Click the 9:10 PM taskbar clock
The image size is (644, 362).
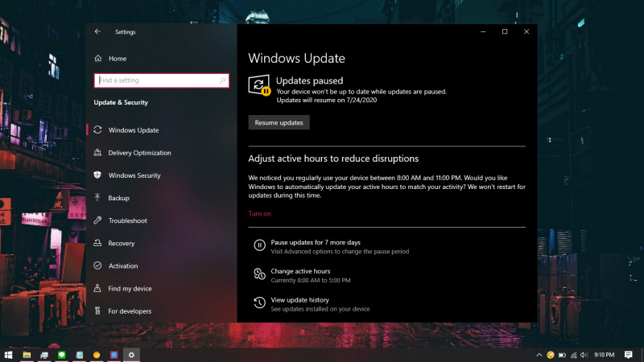(605, 355)
